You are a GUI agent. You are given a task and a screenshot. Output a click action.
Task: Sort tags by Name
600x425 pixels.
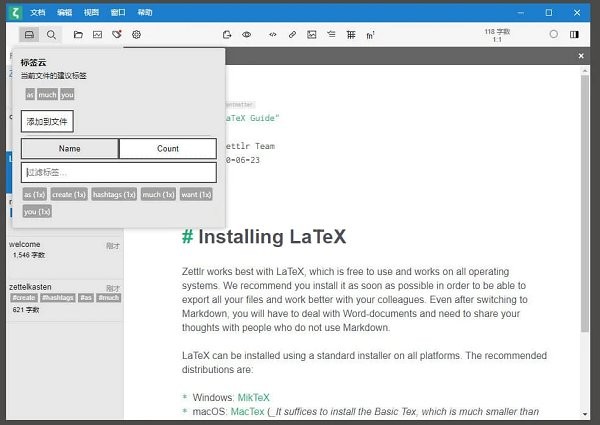tap(69, 149)
